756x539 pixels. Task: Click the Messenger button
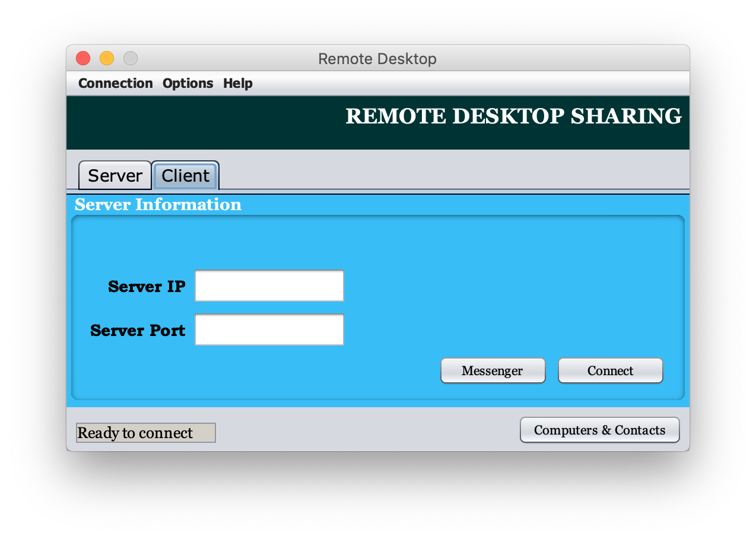coord(493,370)
